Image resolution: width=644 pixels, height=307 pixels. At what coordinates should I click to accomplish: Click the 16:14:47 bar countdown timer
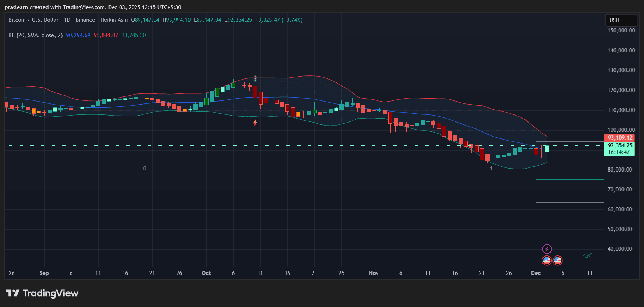tap(619, 152)
